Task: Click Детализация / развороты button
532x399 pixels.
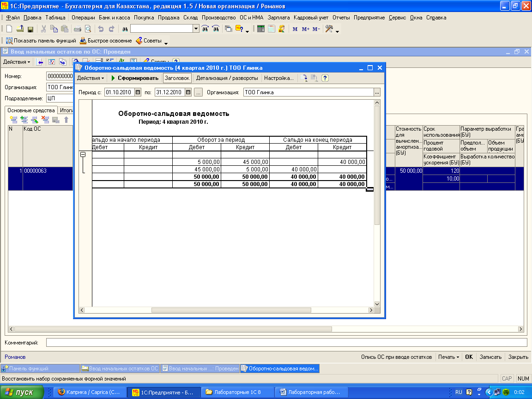Action: click(x=227, y=78)
